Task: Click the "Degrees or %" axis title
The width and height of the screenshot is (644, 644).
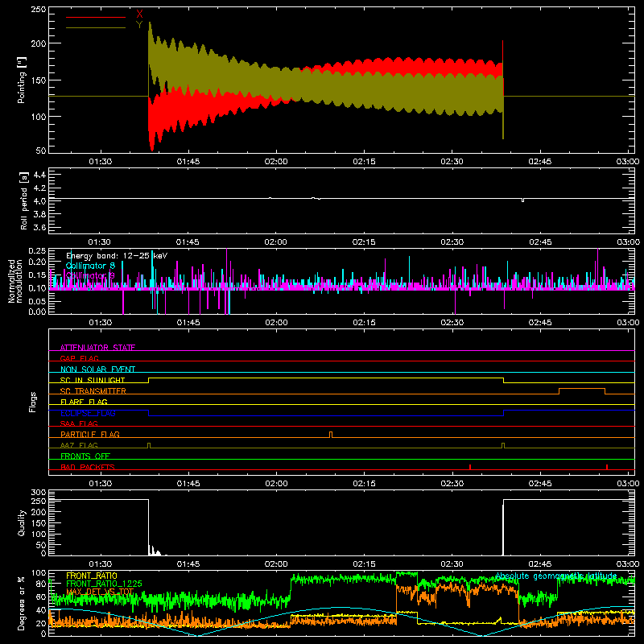Action: pyautogui.click(x=21, y=603)
